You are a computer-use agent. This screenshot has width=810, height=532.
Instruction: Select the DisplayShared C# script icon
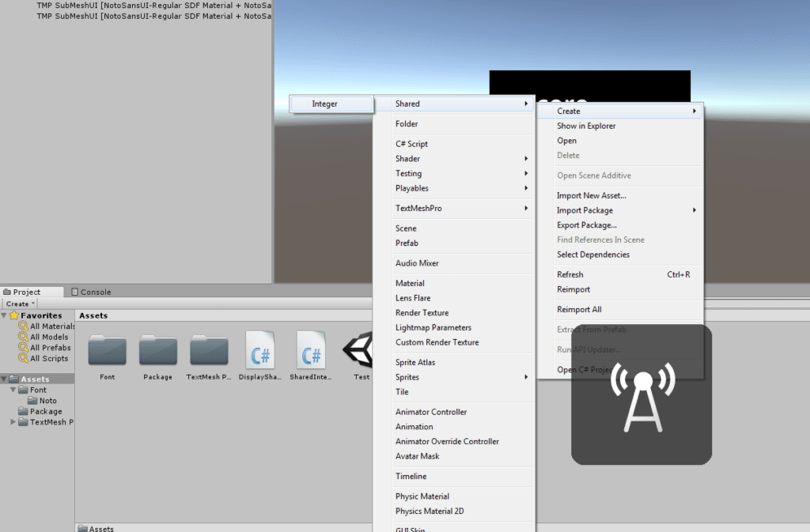[260, 350]
